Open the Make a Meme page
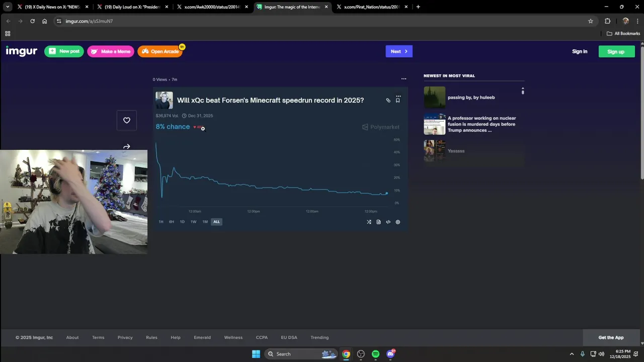Screen dimensions: 644x362 pos(111,51)
